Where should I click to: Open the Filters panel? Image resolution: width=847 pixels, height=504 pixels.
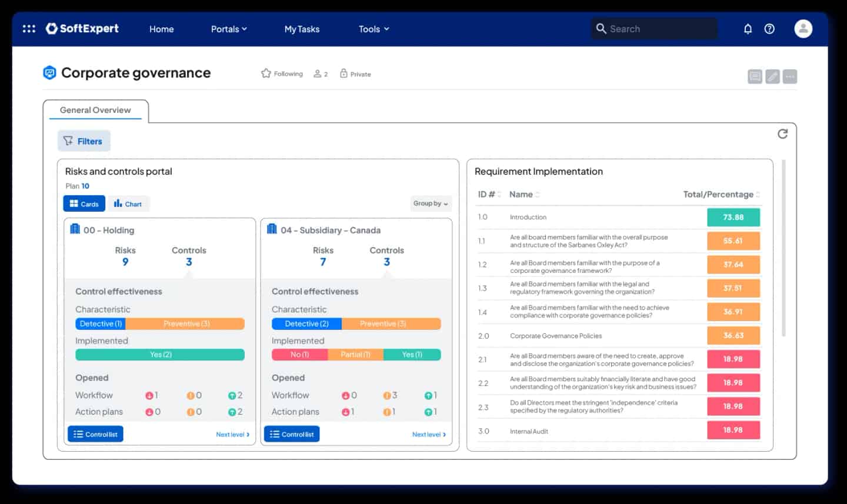click(x=84, y=141)
